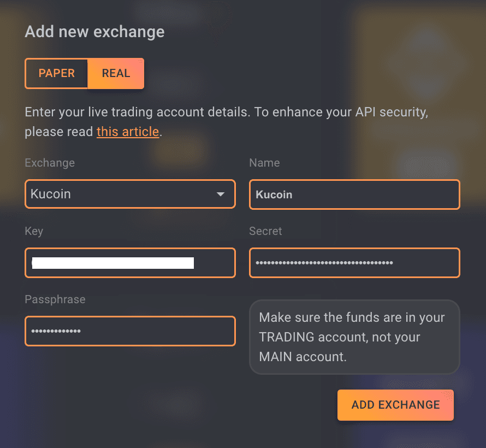The width and height of the screenshot is (486, 448).
Task: Select the REAL trading mode
Action: (116, 73)
